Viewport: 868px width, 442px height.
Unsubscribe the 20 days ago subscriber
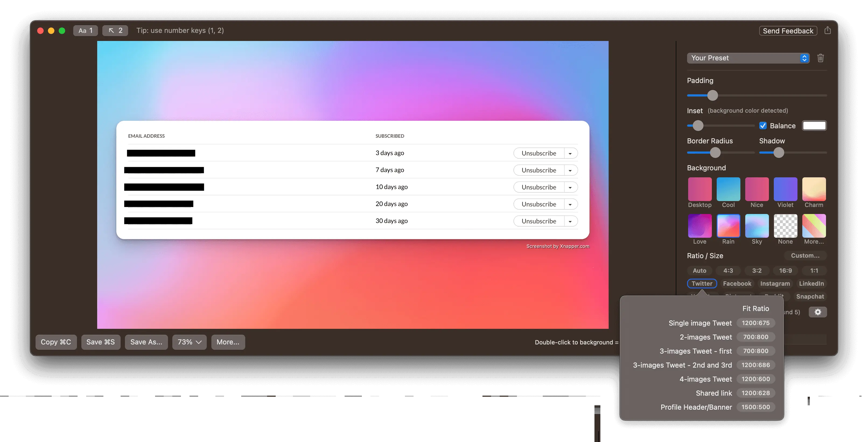pyautogui.click(x=539, y=204)
